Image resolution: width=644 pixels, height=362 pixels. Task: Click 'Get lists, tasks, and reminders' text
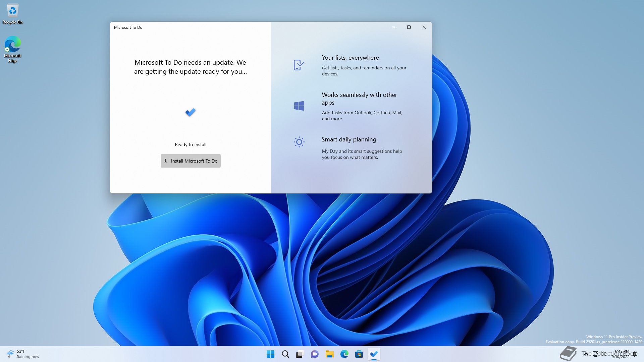(364, 71)
